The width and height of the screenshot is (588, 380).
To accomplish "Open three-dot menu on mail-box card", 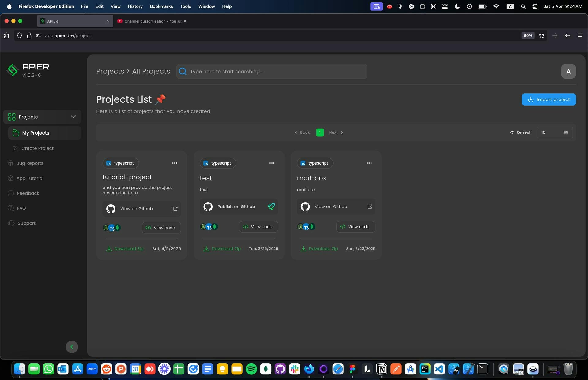I will tap(369, 163).
